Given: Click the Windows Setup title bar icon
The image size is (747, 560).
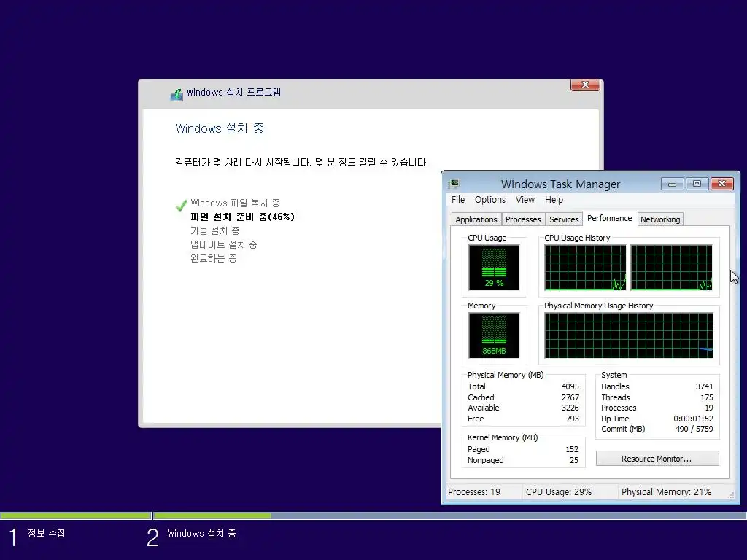Looking at the screenshot, I should [x=177, y=94].
